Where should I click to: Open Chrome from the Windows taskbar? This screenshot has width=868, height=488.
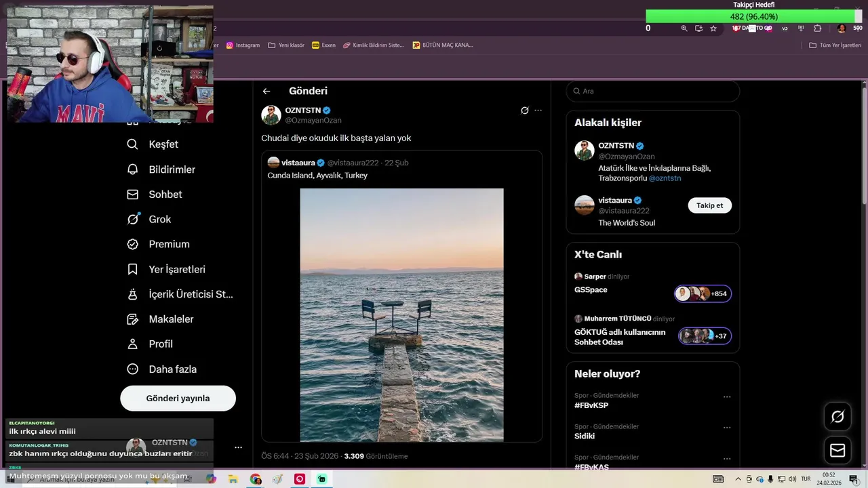point(256,479)
